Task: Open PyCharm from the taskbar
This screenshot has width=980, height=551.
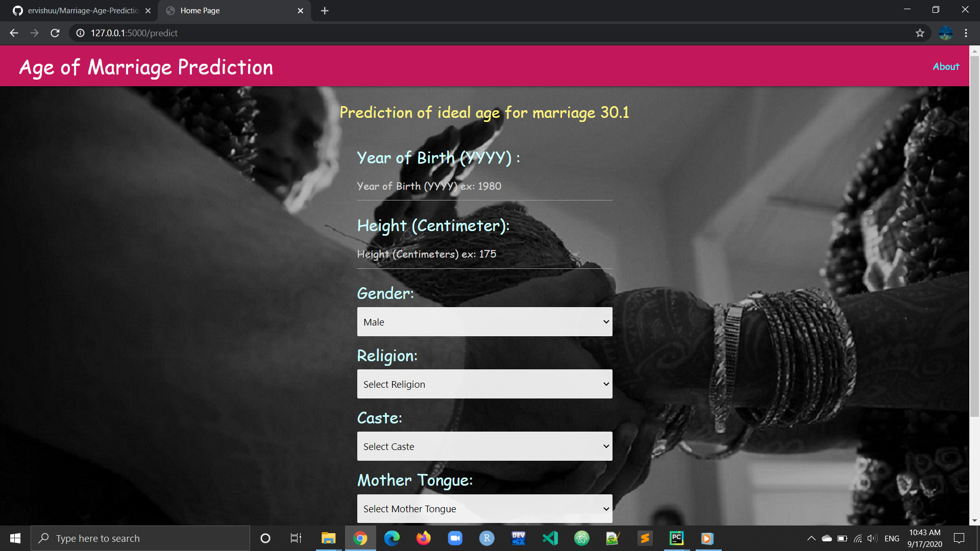Action: 676,538
